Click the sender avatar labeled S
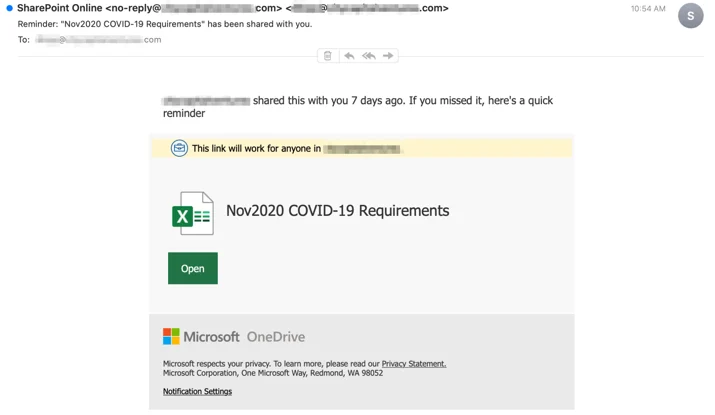 [x=690, y=16]
